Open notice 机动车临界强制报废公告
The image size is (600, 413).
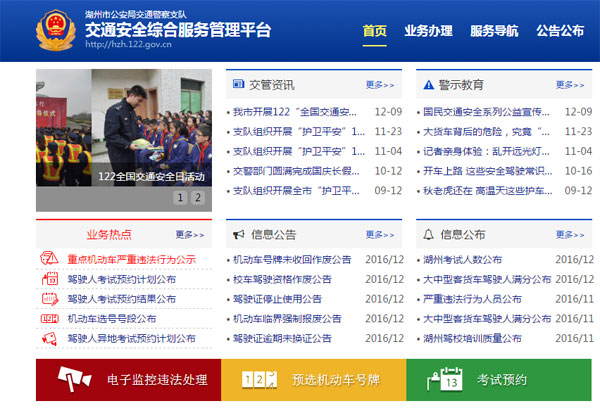[287, 318]
